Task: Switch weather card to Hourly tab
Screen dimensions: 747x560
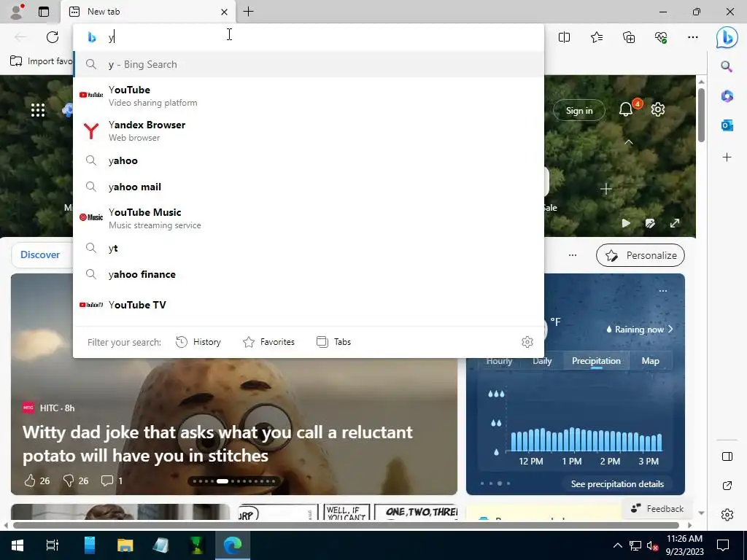Action: tap(499, 361)
